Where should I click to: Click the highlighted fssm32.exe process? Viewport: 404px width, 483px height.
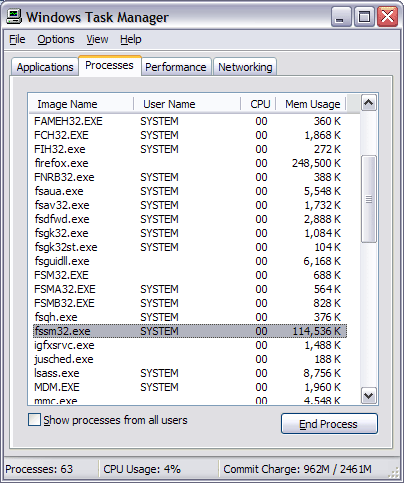click(190, 331)
